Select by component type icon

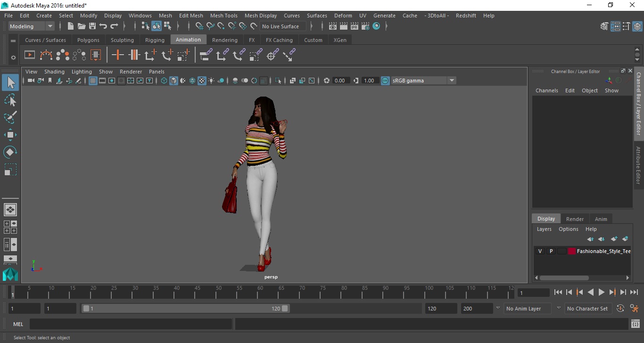(x=167, y=26)
